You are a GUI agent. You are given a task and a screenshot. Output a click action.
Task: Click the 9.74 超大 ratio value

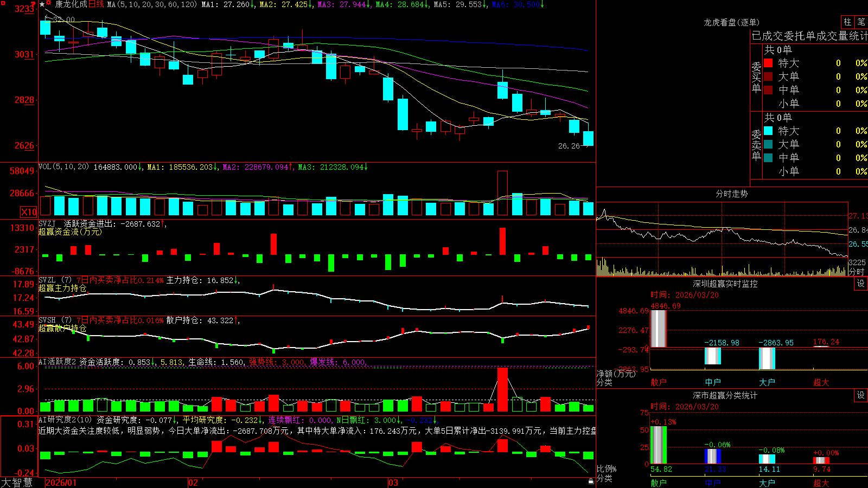(x=822, y=470)
